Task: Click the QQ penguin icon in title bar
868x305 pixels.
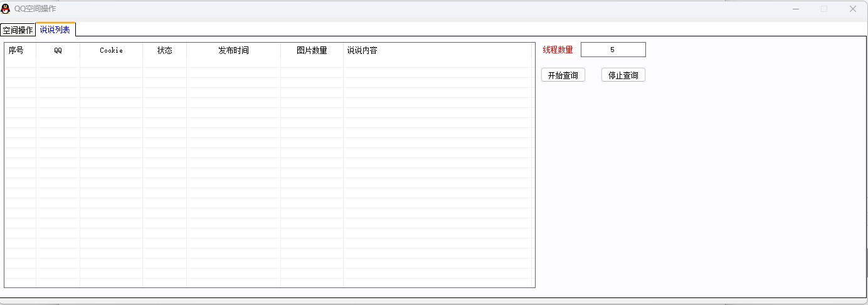Action: pos(6,9)
